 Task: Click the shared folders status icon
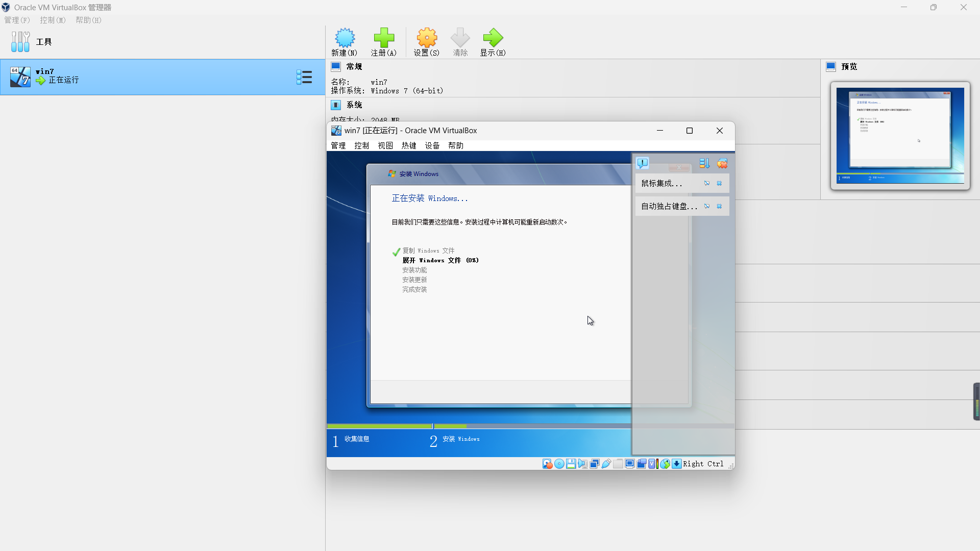coord(618,464)
